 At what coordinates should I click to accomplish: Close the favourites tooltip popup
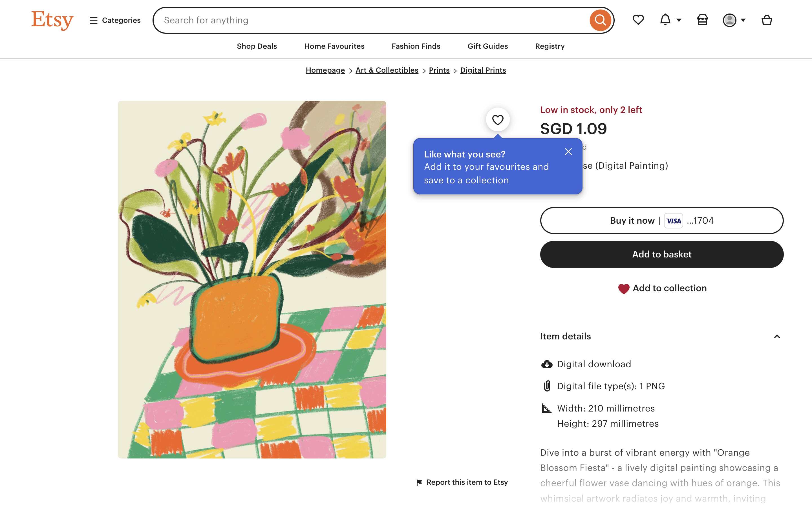pyautogui.click(x=568, y=152)
